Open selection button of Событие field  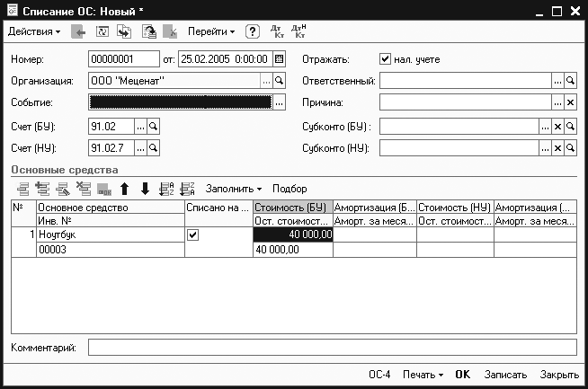point(279,102)
